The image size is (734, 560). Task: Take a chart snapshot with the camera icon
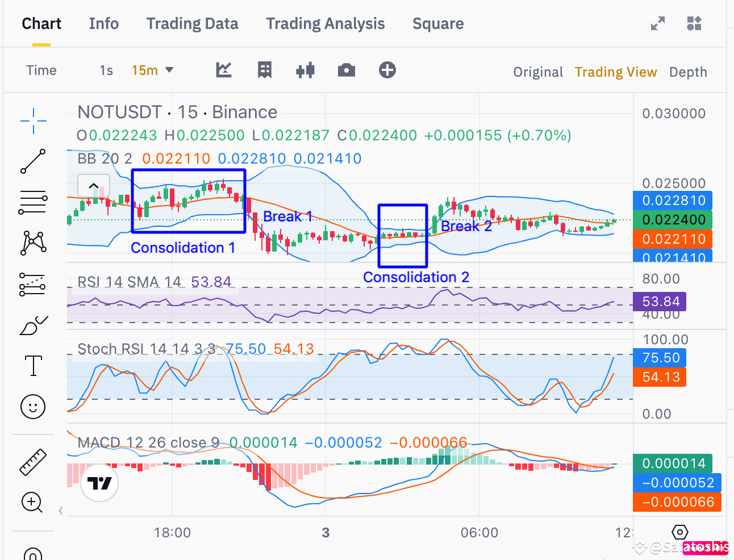click(347, 70)
